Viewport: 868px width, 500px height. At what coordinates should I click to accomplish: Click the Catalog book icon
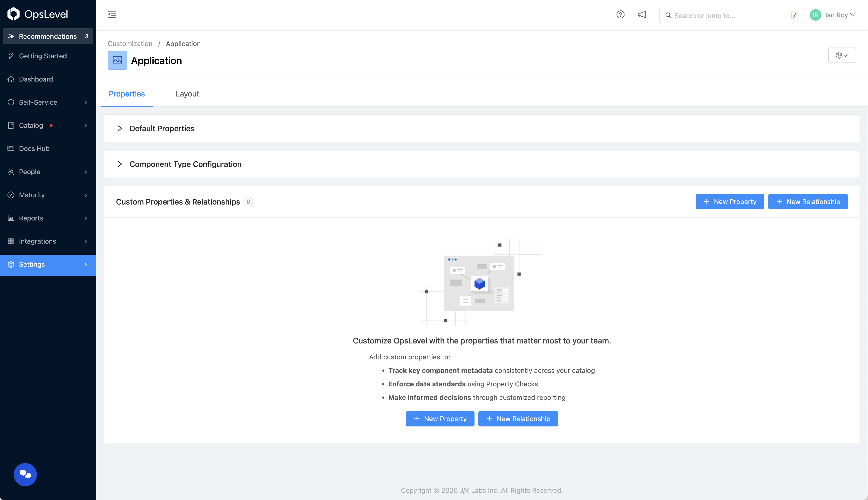click(x=11, y=125)
